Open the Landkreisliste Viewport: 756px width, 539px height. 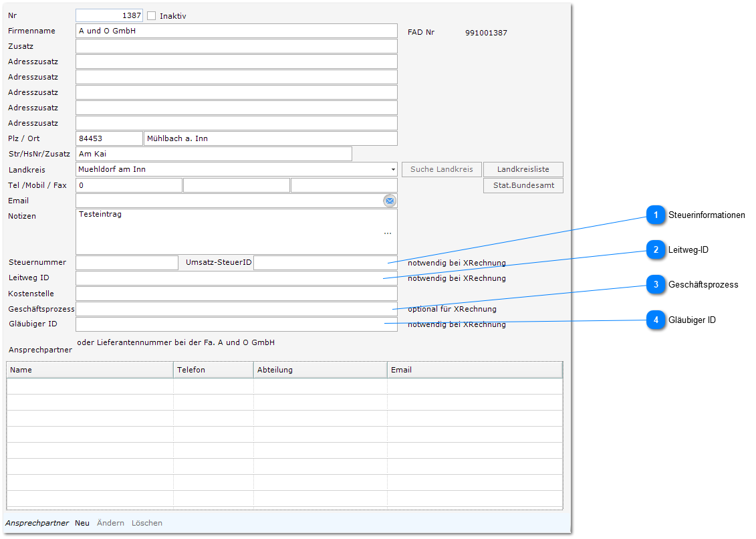[x=523, y=169]
